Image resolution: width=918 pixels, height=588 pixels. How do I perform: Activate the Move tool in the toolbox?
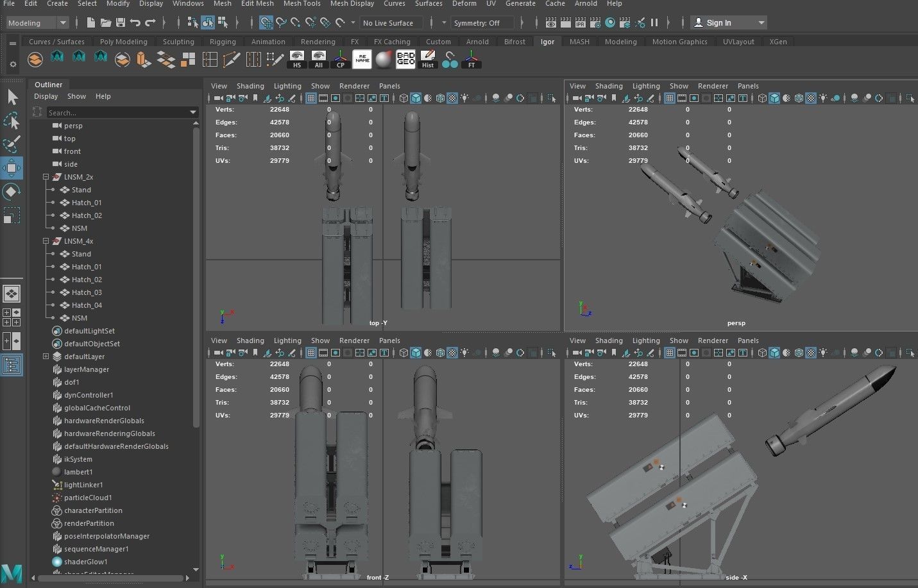point(12,169)
